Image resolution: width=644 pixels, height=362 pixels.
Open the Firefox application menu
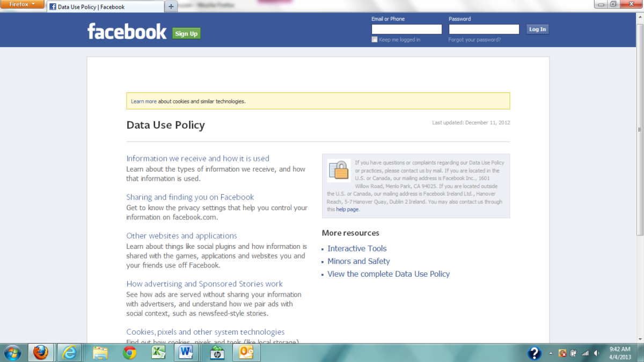pyautogui.click(x=22, y=4)
